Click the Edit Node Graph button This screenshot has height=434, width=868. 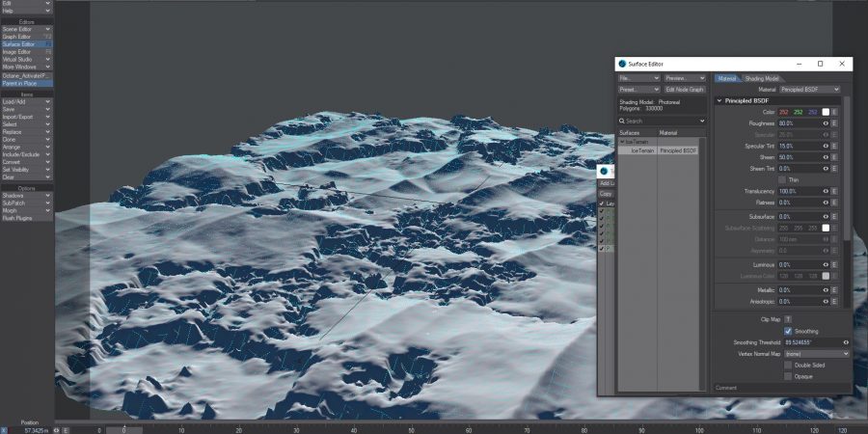[x=684, y=90]
